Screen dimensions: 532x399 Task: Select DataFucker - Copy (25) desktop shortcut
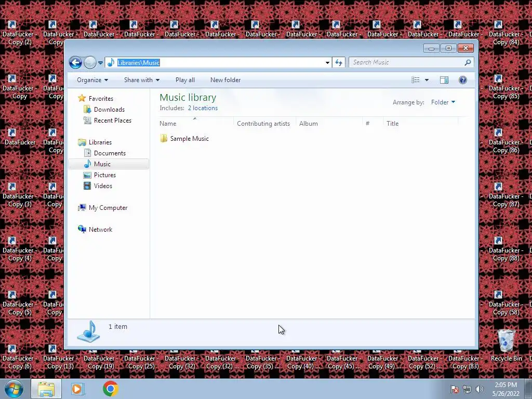click(141, 362)
